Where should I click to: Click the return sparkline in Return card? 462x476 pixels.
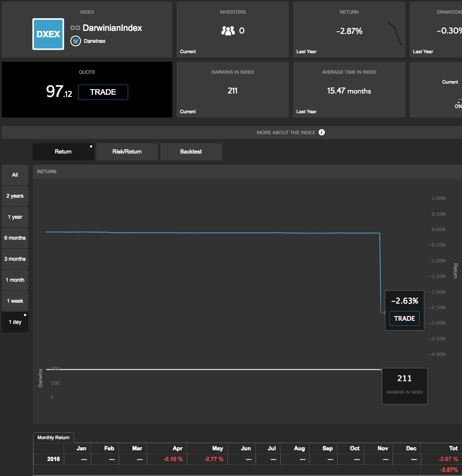tap(394, 33)
